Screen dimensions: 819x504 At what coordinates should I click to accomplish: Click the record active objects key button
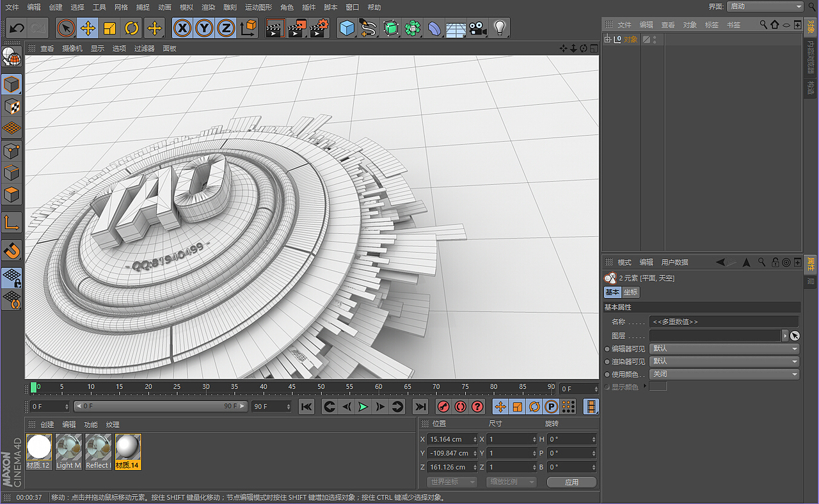[443, 407]
